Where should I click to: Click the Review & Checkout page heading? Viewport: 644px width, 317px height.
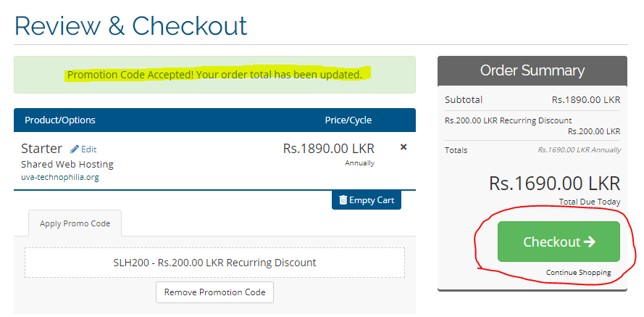click(x=131, y=26)
